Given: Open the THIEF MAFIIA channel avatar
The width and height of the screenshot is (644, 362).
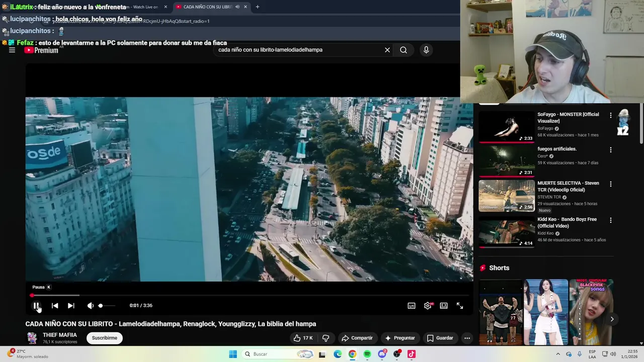Looking at the screenshot, I should point(32,338).
